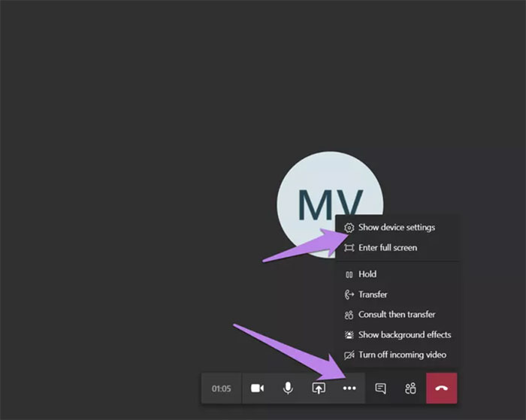526x420 pixels.
Task: Click the gear icon beside device settings
Action: coord(349,228)
